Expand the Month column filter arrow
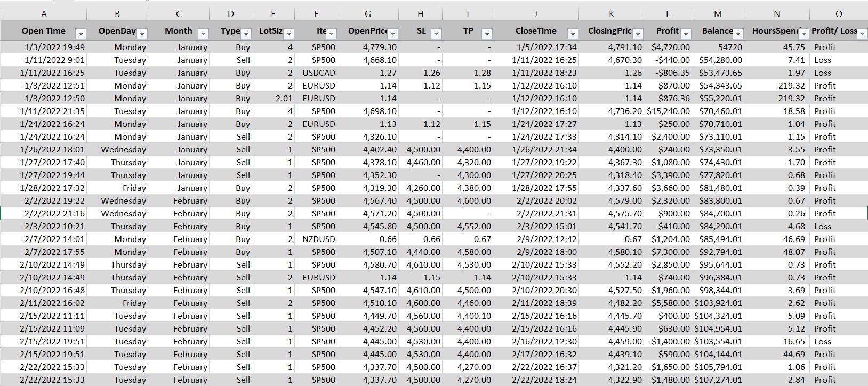 pyautogui.click(x=203, y=34)
